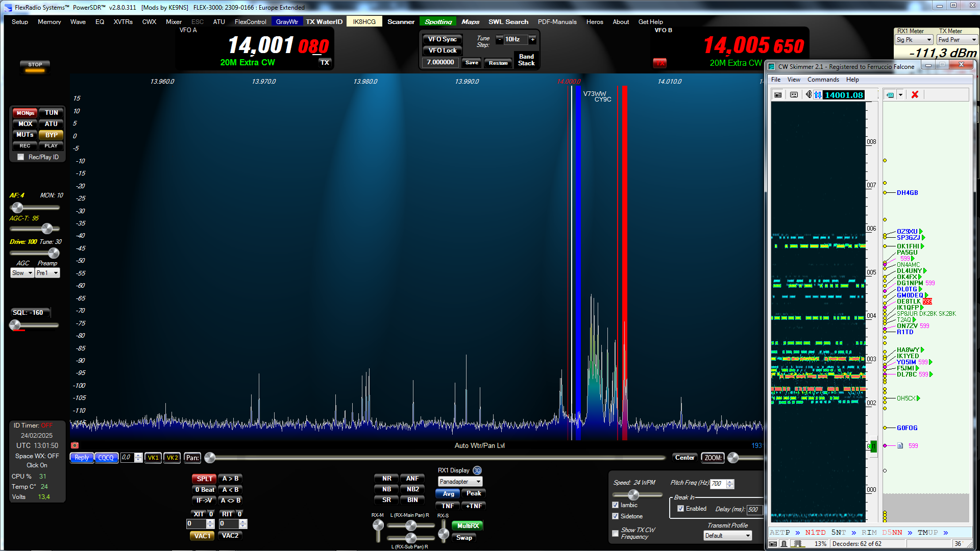Open the View menu in CW Skimmer

click(x=794, y=80)
